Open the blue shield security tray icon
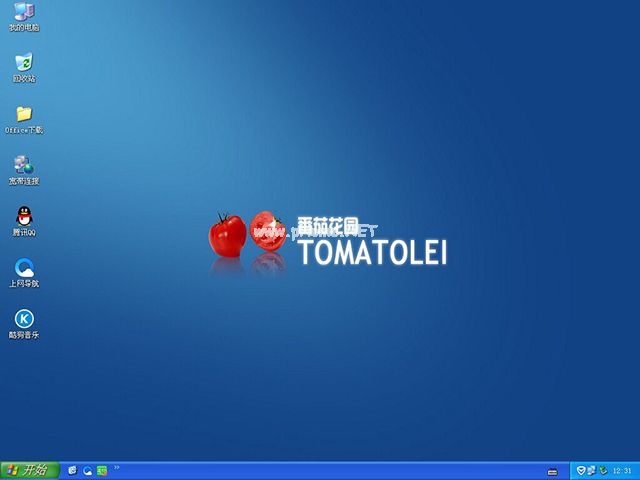Viewport: 640px width, 480px height. pos(580,470)
